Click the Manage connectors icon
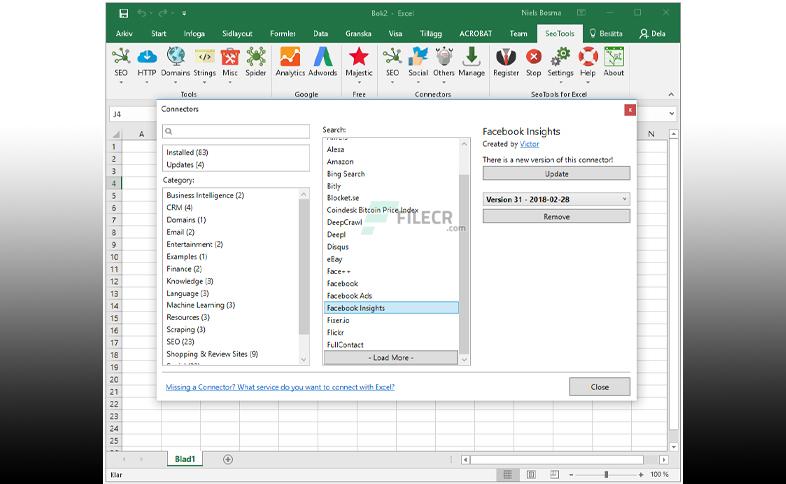This screenshot has width=786, height=484. click(x=471, y=57)
